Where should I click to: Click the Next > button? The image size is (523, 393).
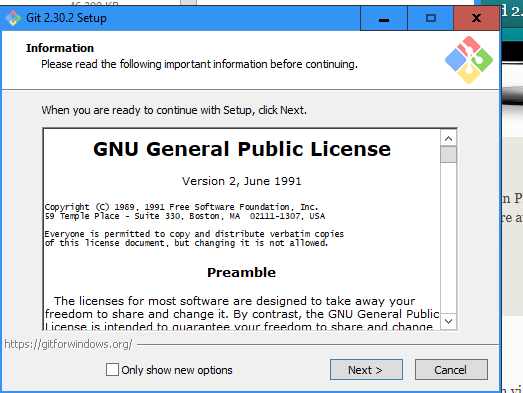[x=366, y=370]
